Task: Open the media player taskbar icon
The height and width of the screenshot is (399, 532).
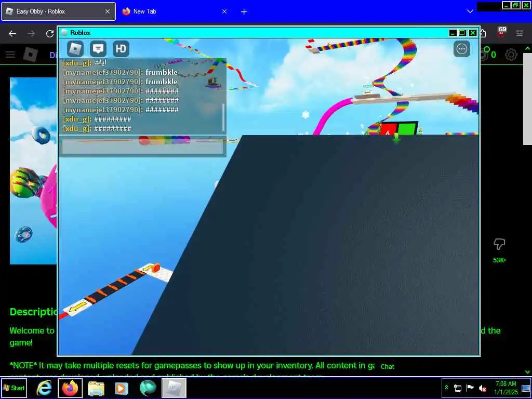Action: coord(122,388)
